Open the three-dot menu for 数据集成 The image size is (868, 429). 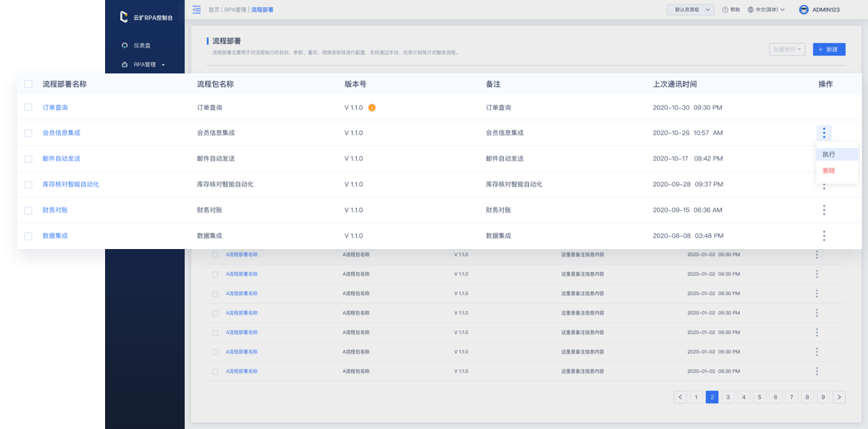[x=824, y=236]
